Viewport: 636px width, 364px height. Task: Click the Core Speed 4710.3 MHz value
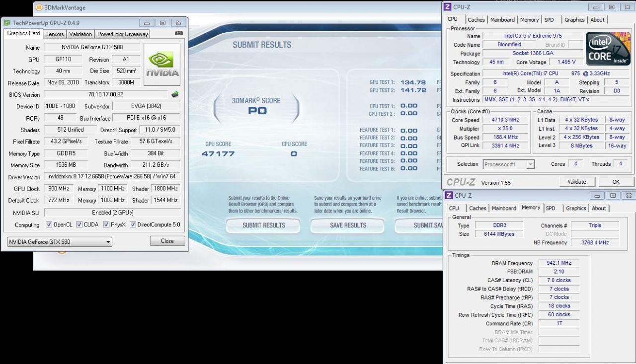coord(506,120)
